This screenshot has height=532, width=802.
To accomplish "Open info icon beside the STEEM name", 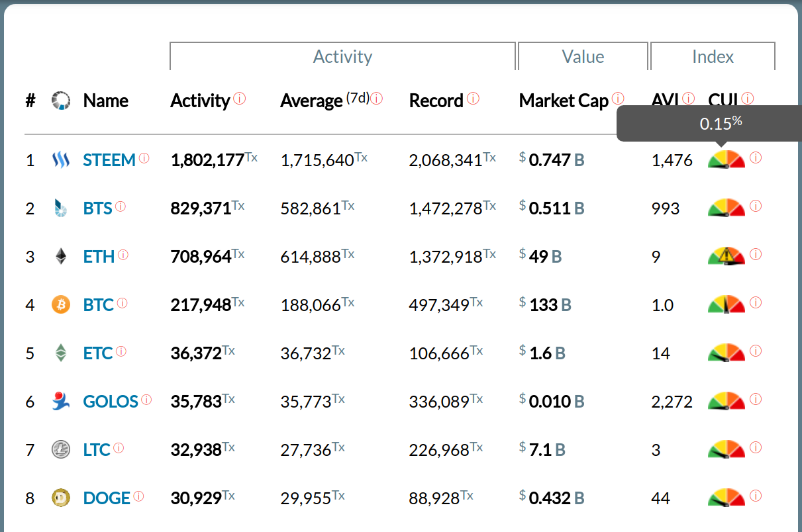I will (x=144, y=158).
